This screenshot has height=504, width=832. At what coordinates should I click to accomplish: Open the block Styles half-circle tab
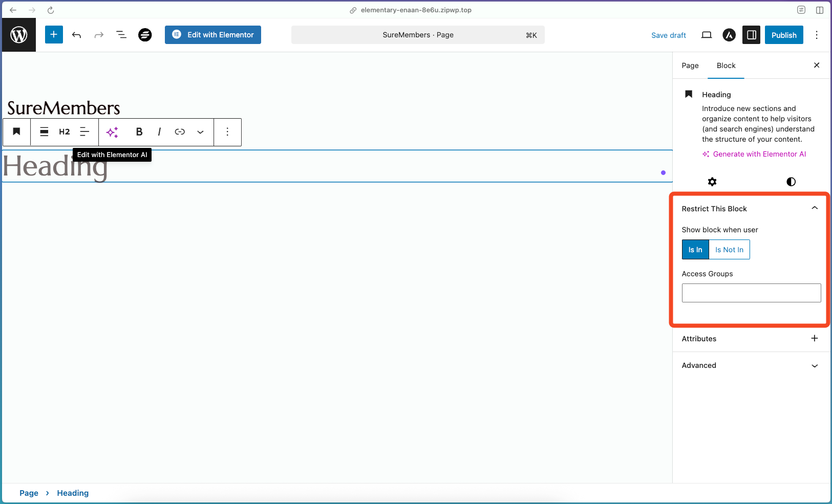[791, 182]
